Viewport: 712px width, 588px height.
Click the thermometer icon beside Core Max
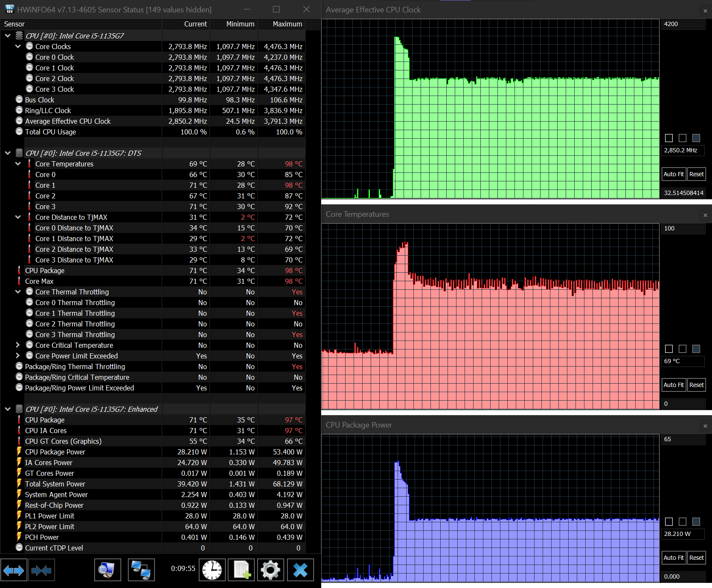point(19,281)
